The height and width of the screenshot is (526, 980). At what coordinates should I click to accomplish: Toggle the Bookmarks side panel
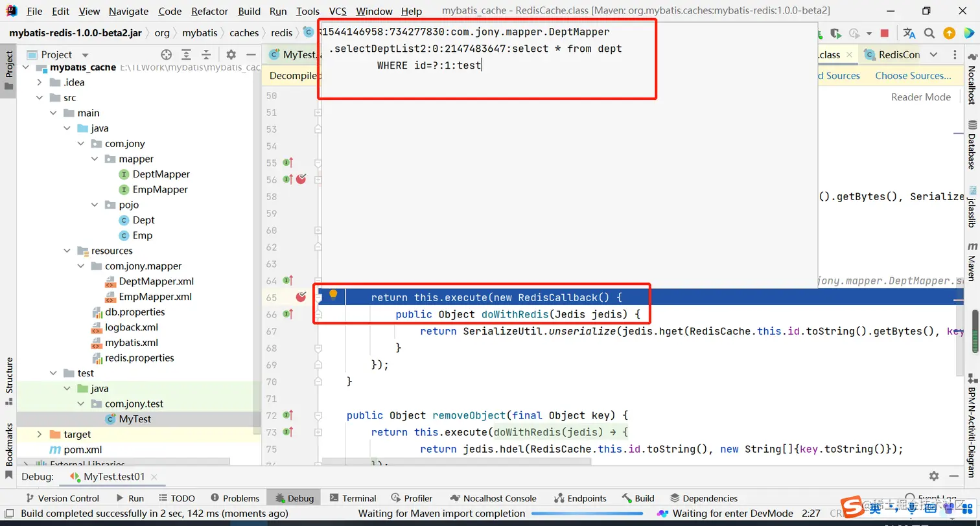coord(9,450)
